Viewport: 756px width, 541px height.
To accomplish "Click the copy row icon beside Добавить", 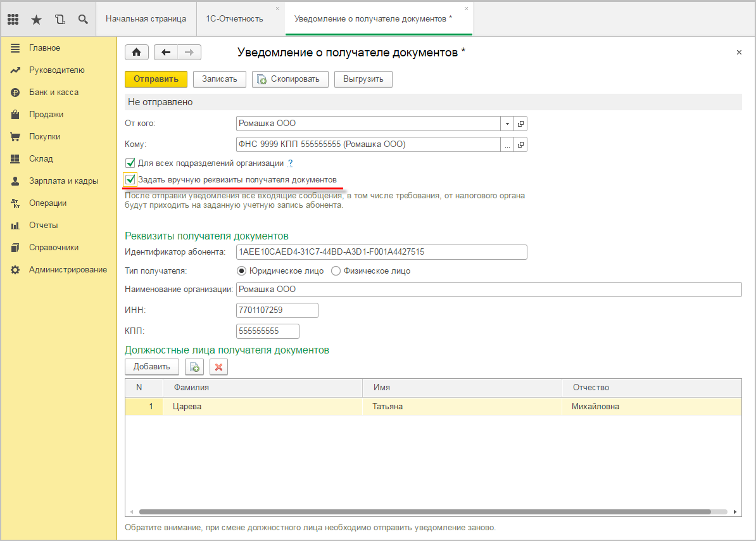I will click(x=194, y=367).
